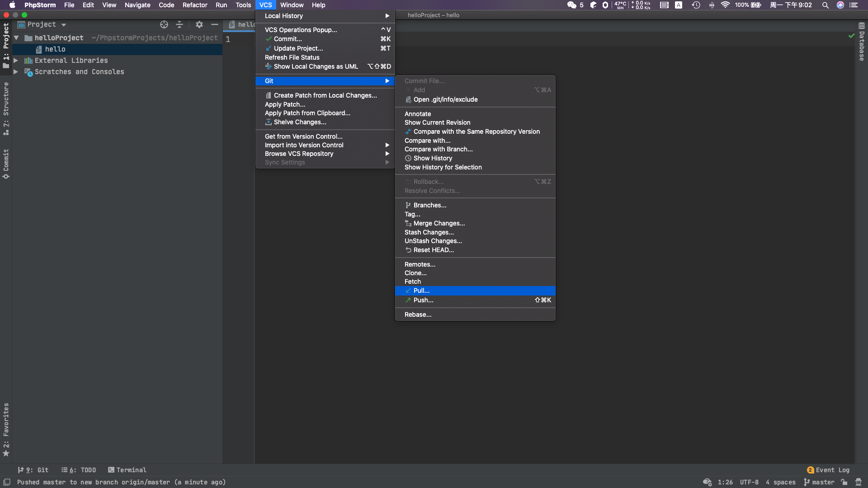The width and height of the screenshot is (868, 488).
Task: Hide Project panel with minimize dash icon
Action: click(215, 24)
